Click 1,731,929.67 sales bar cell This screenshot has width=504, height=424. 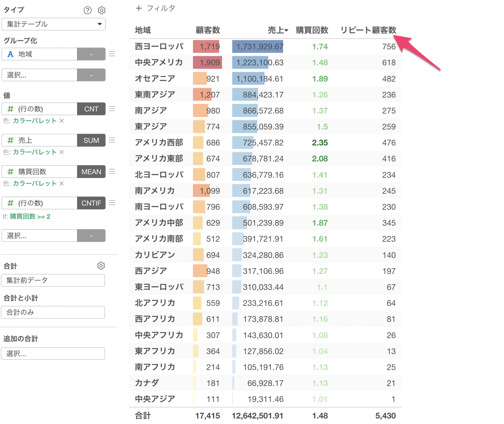(258, 47)
